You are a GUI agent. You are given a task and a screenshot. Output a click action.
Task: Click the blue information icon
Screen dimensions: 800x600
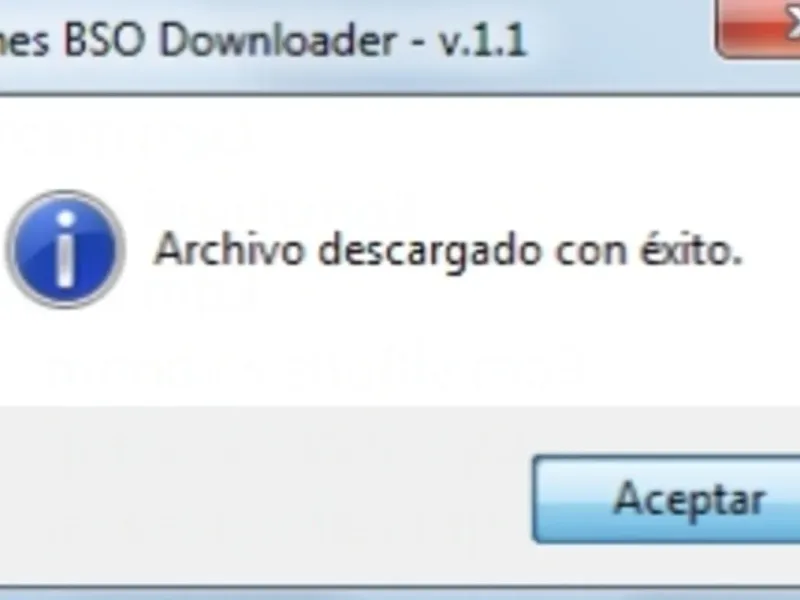coord(65,249)
